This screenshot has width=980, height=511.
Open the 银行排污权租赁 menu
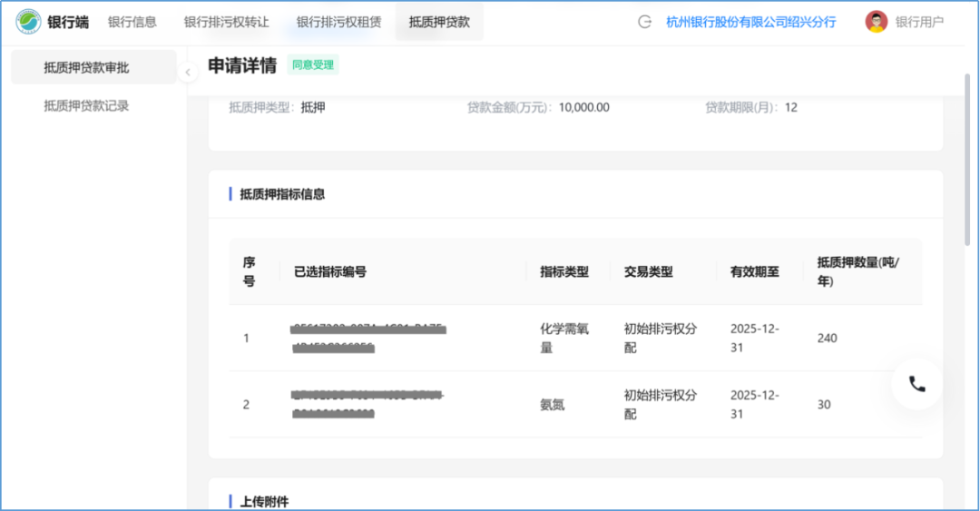(338, 22)
